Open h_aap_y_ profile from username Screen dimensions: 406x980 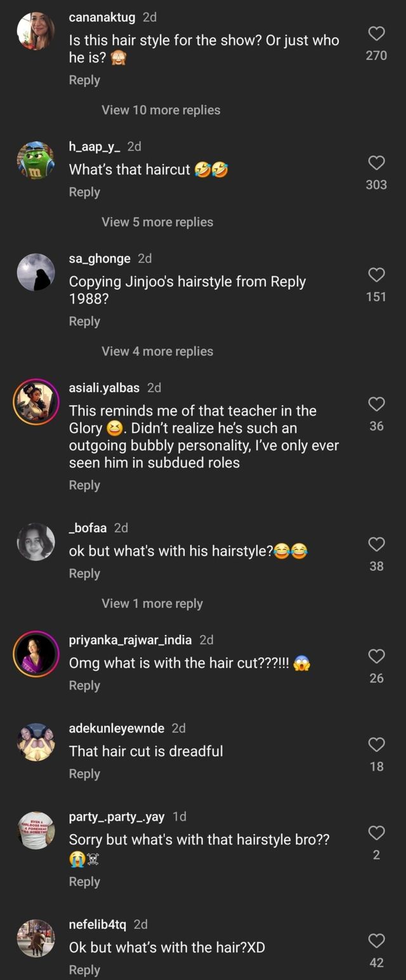[x=95, y=146]
